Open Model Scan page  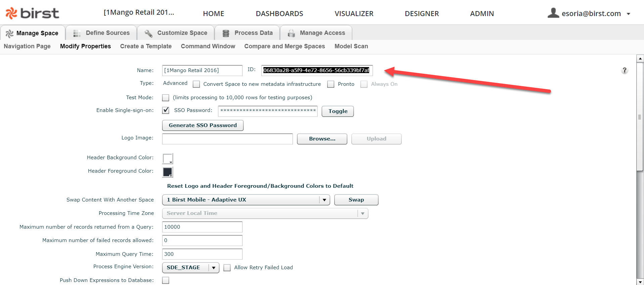pyautogui.click(x=351, y=46)
